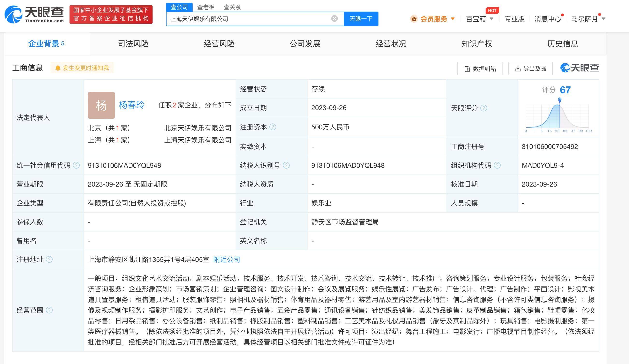
Task: Open the 司法风险 tab
Action: (133, 44)
